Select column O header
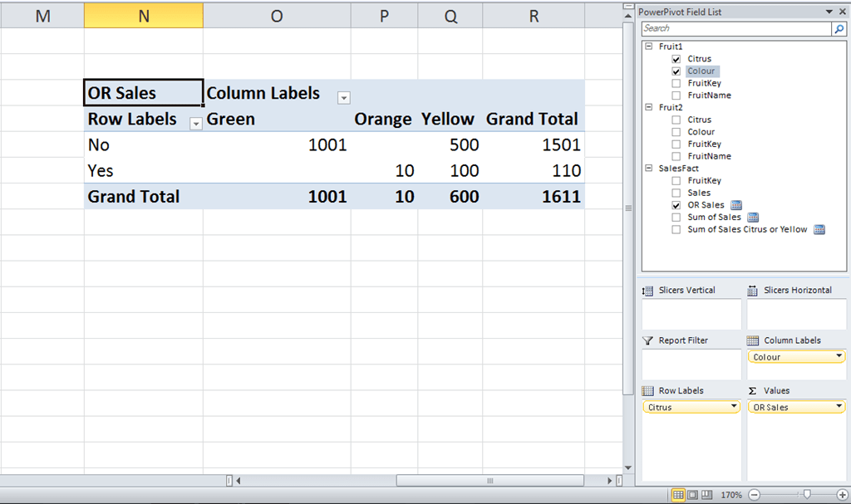This screenshot has width=851, height=504. tap(277, 17)
